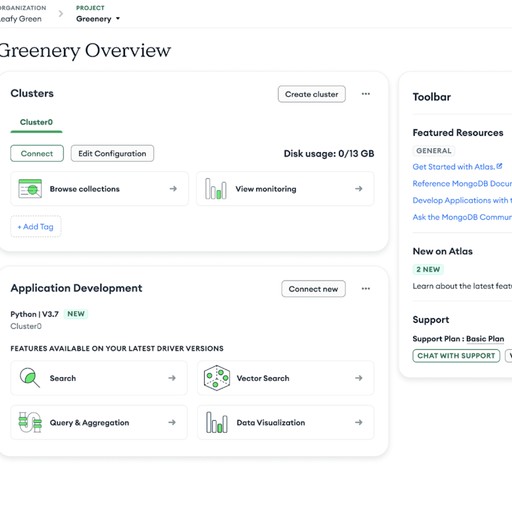Click arrow on Vector Search card
The image size is (512, 512).
[359, 378]
